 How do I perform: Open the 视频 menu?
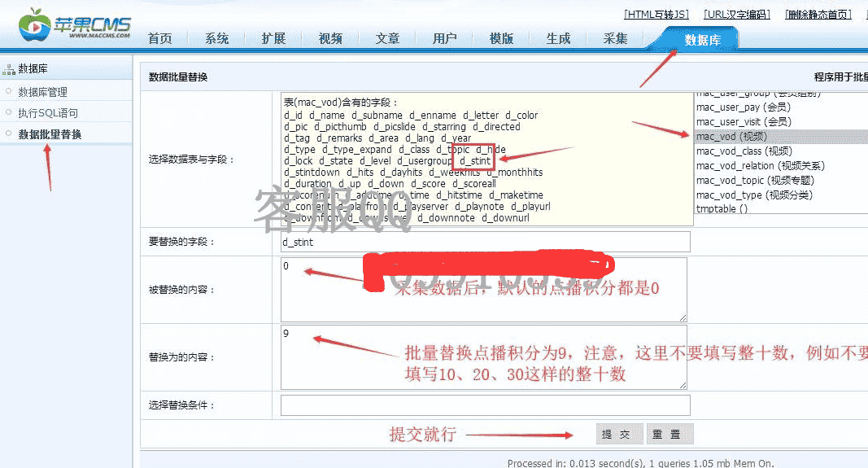click(330, 39)
